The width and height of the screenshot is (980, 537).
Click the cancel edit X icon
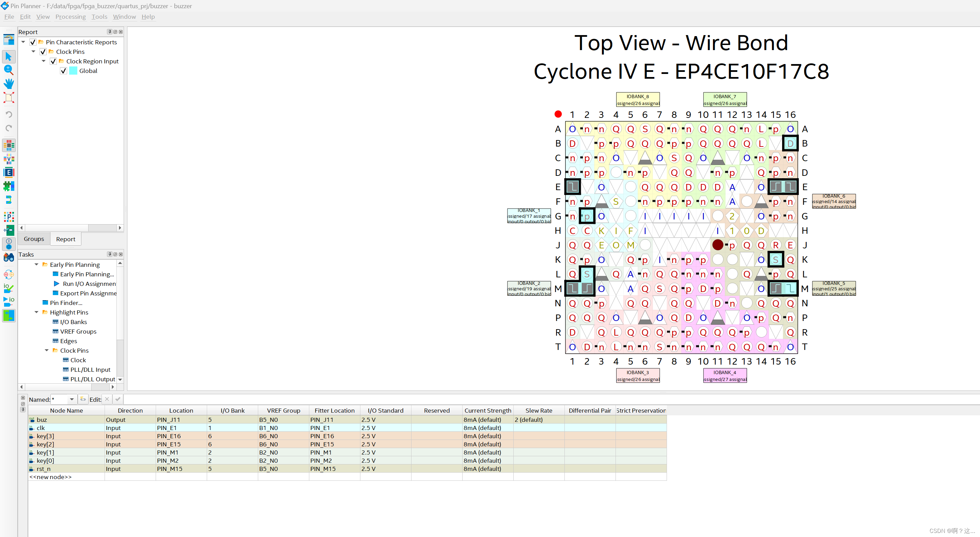point(107,399)
